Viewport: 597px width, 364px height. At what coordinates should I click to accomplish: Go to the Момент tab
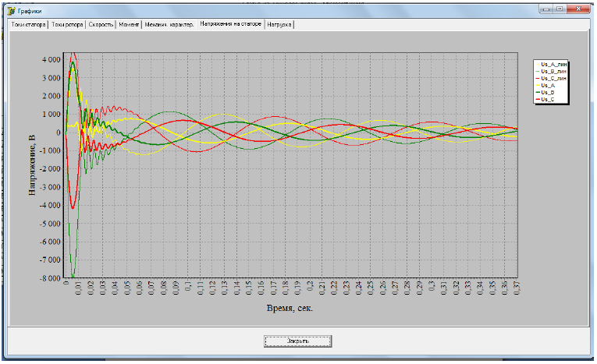click(129, 25)
